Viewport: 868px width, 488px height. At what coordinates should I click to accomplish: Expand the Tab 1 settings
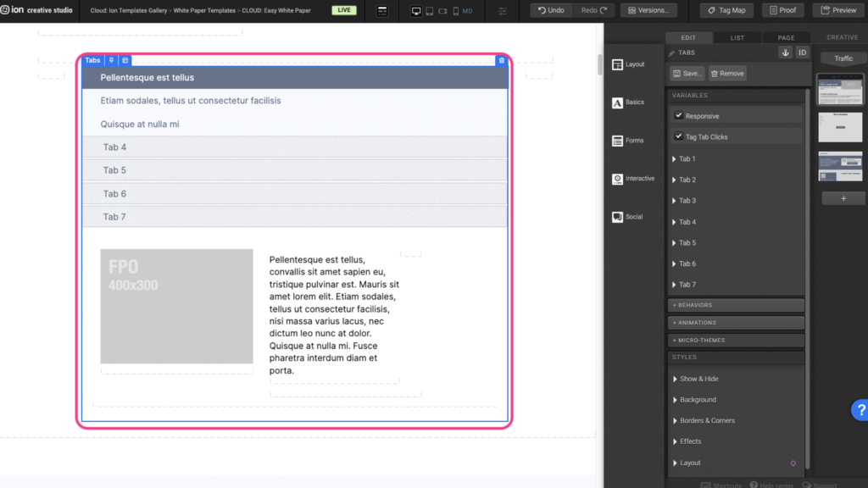coord(687,159)
